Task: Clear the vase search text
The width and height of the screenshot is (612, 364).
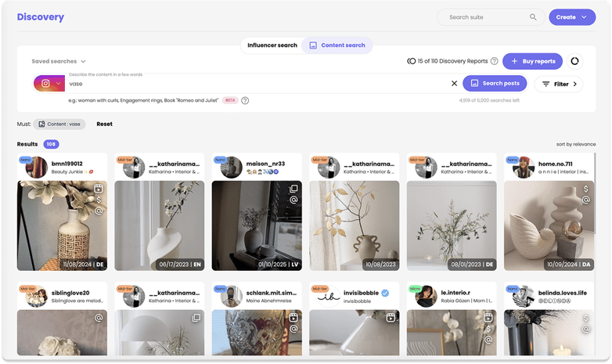Action: click(x=454, y=83)
